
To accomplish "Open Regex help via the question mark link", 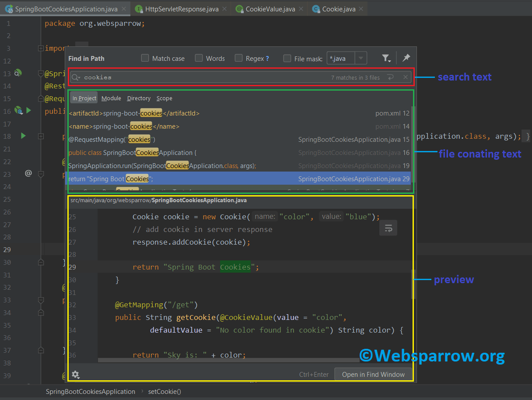I will 267,58.
